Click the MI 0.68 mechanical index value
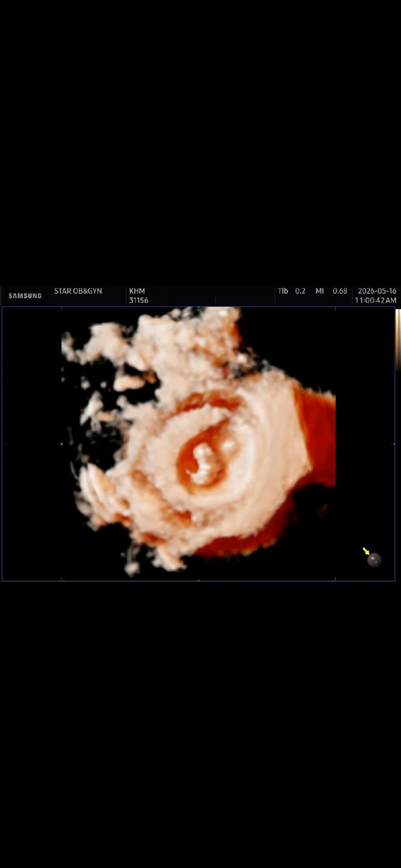401x868 pixels. 331,291
